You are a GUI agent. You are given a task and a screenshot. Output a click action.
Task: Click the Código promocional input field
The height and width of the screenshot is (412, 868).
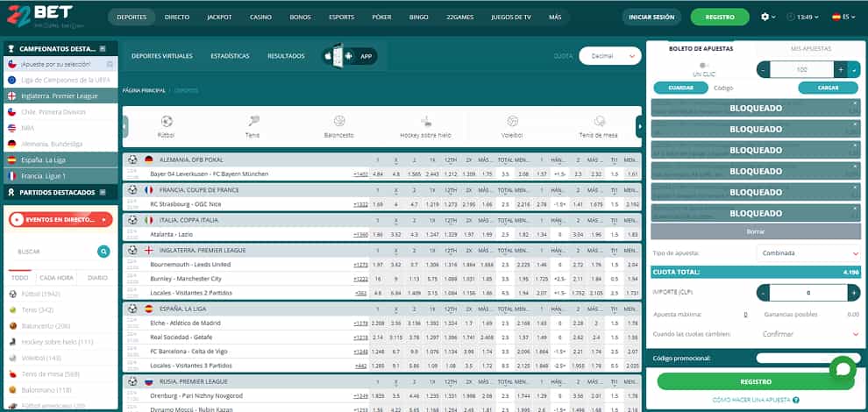click(x=808, y=359)
